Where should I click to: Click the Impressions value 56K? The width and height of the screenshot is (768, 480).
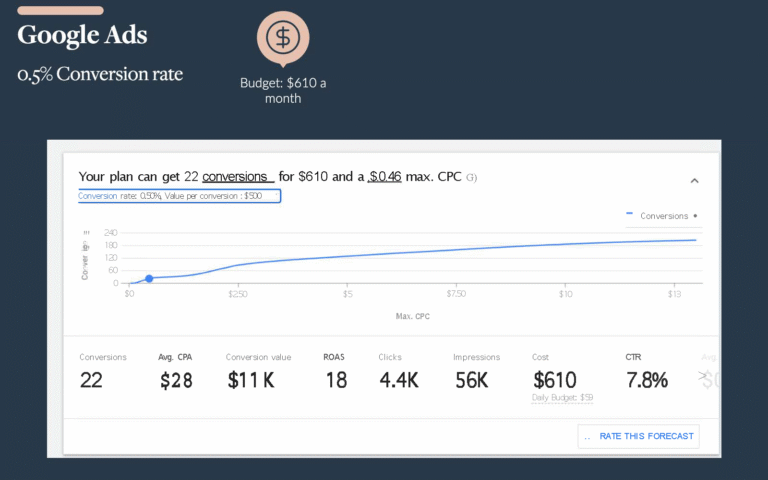pos(472,380)
